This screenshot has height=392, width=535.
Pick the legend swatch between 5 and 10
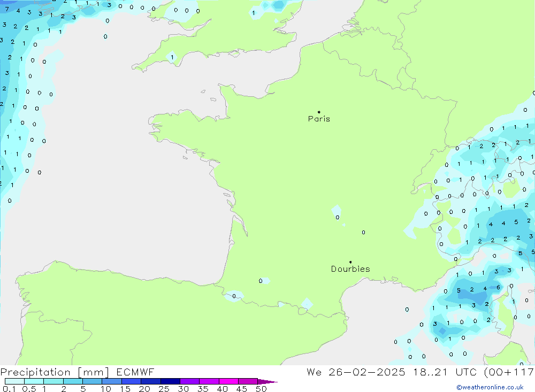click(92, 381)
